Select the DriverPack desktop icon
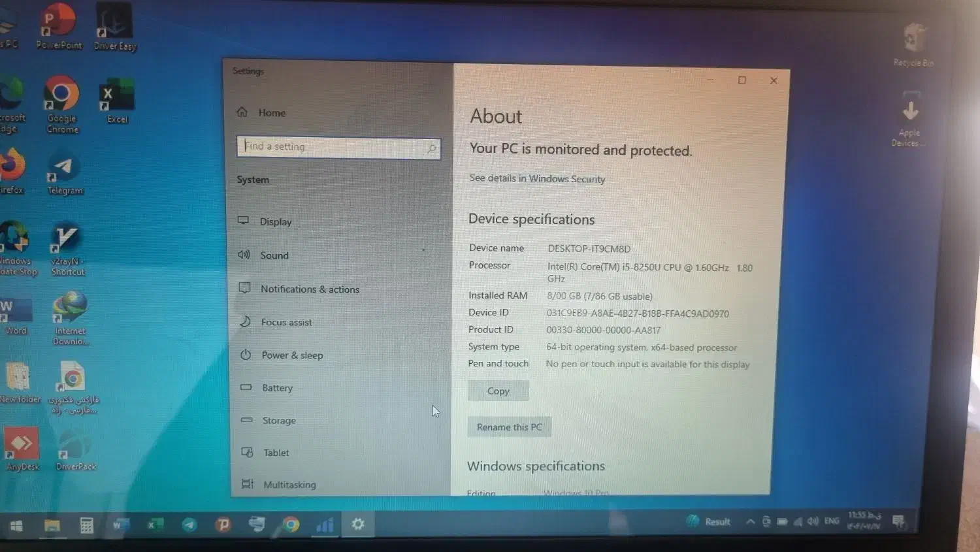This screenshot has height=552, width=980. click(x=76, y=449)
